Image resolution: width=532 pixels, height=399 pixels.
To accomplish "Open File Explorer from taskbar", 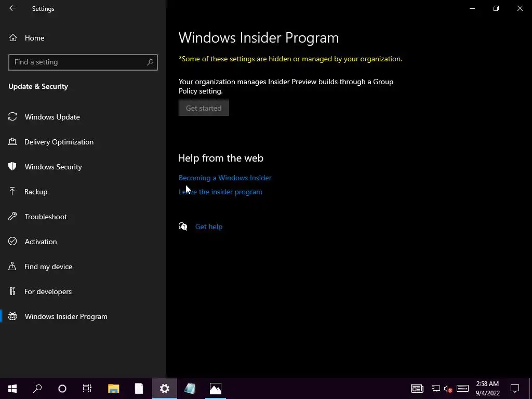I will click(x=114, y=389).
